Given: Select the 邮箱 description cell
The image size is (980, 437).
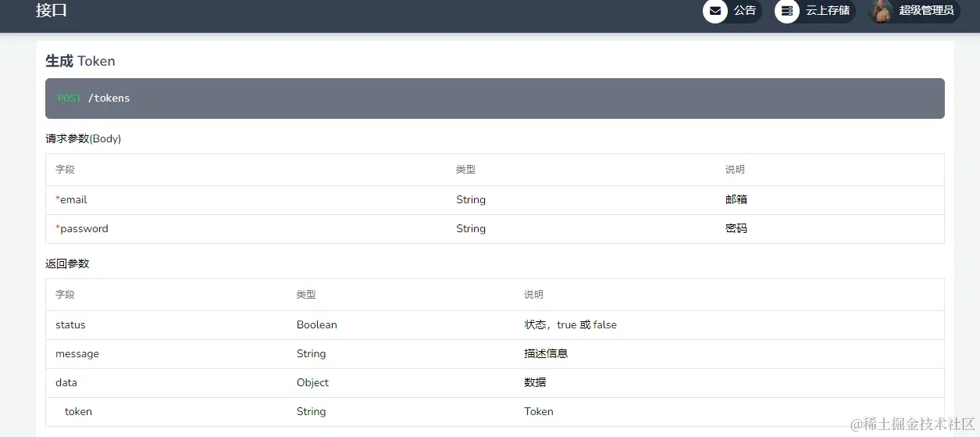Looking at the screenshot, I should [736, 200].
